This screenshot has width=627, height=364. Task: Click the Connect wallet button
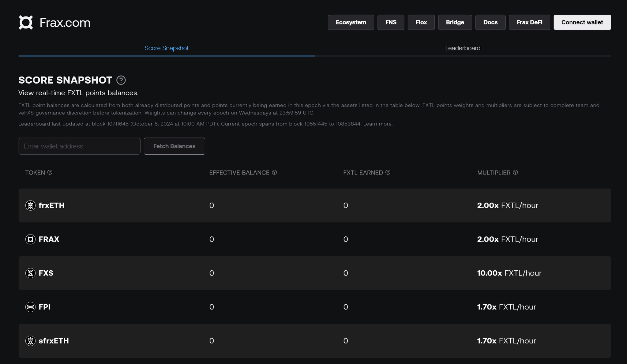pos(582,22)
